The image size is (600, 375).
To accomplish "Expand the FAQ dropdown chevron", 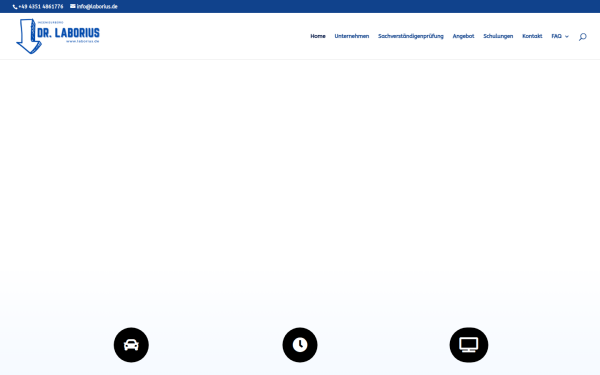I will [567, 36].
